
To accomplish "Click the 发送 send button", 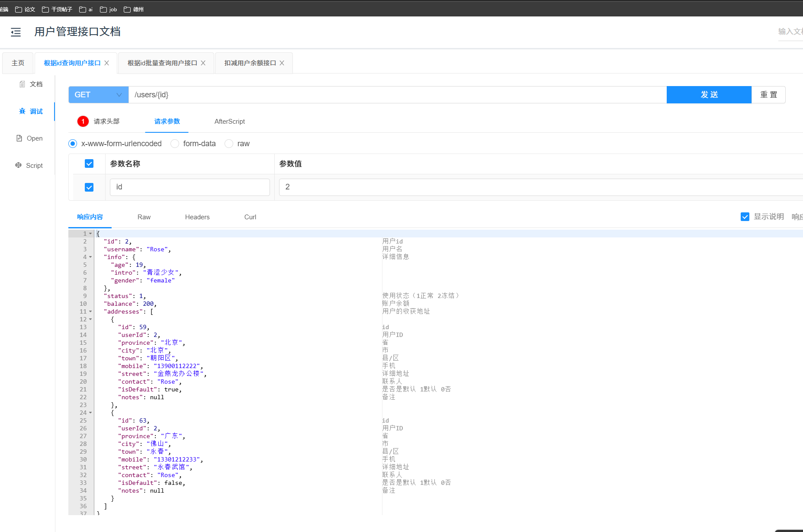I will click(709, 95).
